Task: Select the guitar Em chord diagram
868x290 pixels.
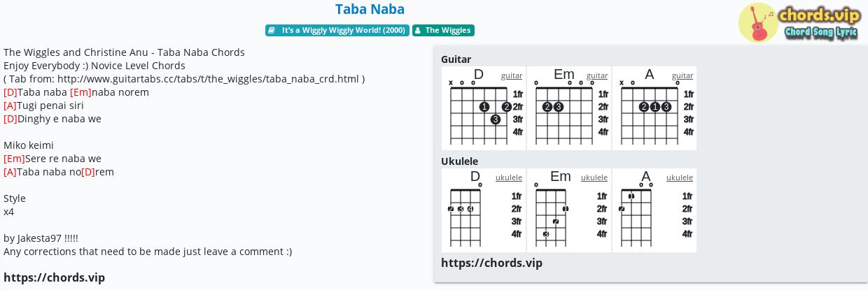Action: pyautogui.click(x=569, y=112)
